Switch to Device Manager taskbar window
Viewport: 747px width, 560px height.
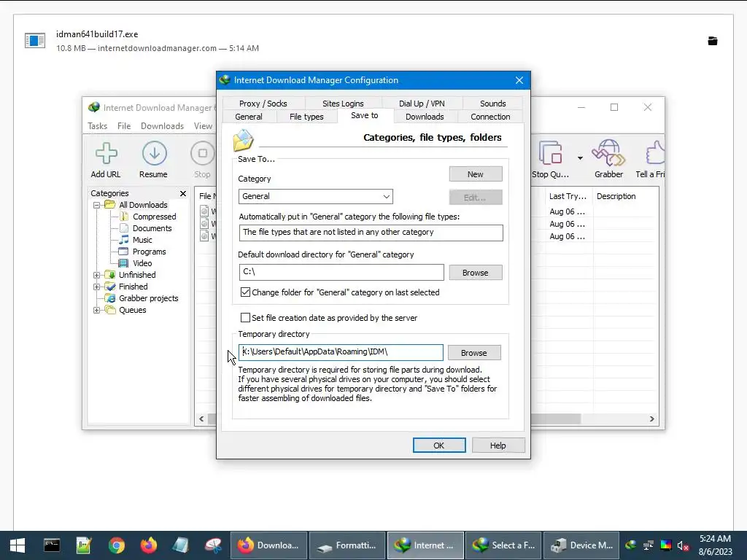pyautogui.click(x=581, y=545)
